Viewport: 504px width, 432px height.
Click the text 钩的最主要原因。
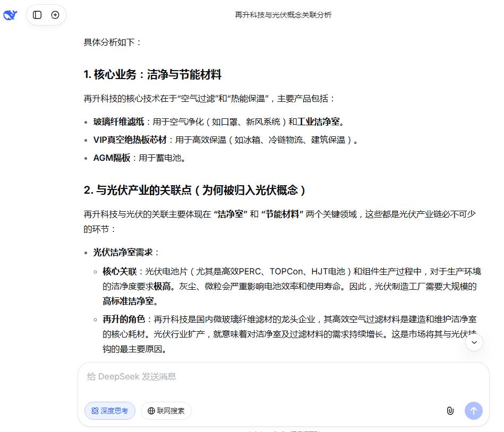135,349
